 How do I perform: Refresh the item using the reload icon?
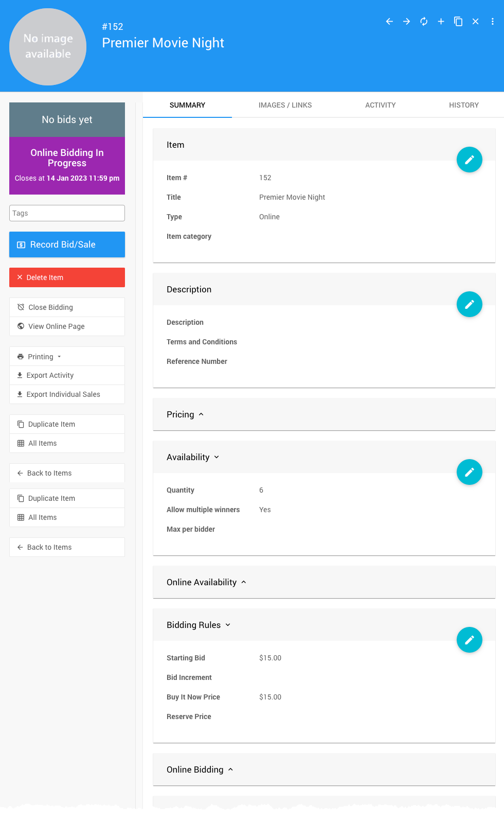[424, 22]
